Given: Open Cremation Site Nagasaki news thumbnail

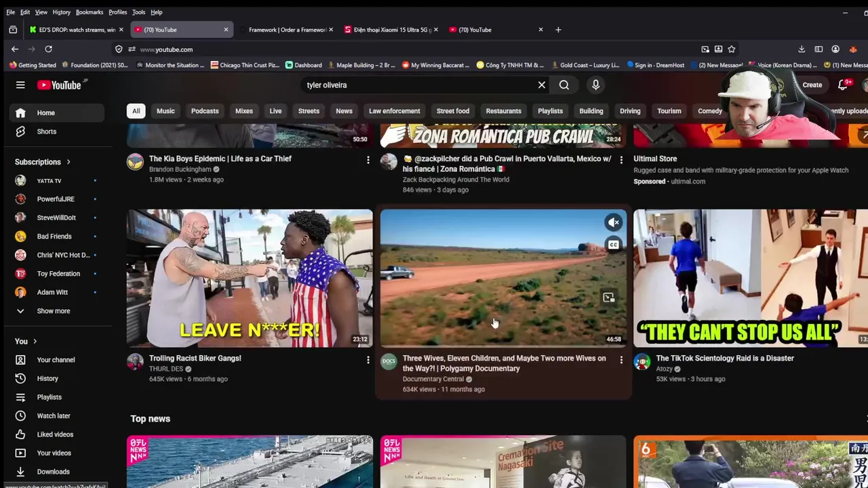Looking at the screenshot, I should pyautogui.click(x=503, y=462).
